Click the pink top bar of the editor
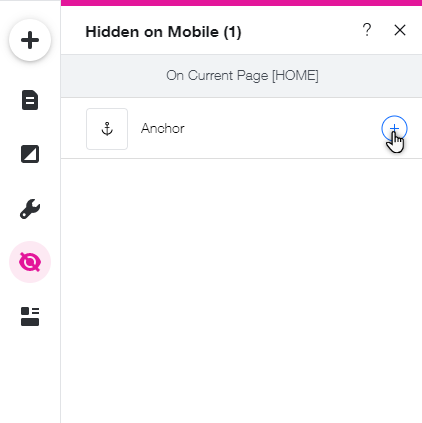Screen dimensions: 422x423 241,3
